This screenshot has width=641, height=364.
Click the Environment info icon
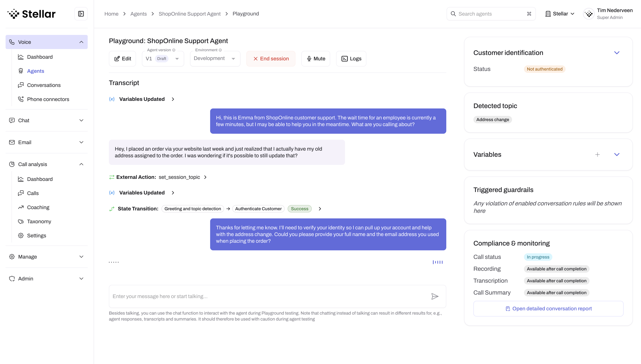coord(220,50)
